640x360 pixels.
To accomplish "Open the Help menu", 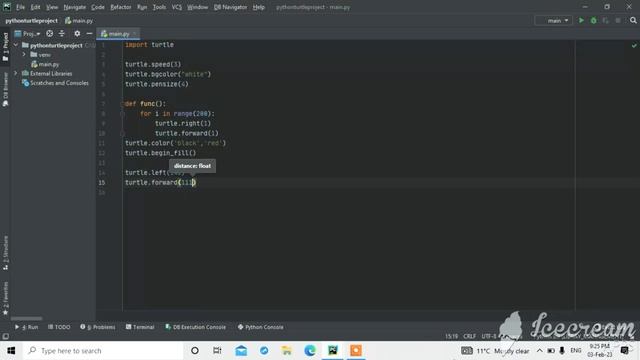I will coord(258,7).
